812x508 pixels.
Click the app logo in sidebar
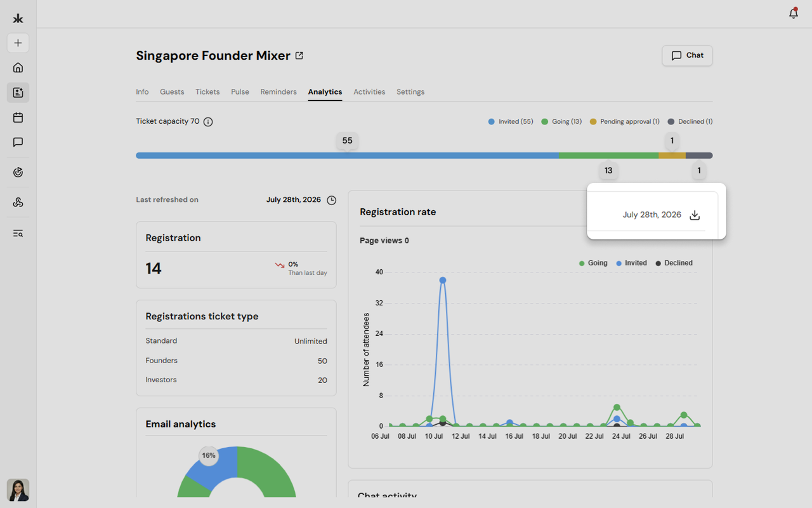tap(18, 18)
